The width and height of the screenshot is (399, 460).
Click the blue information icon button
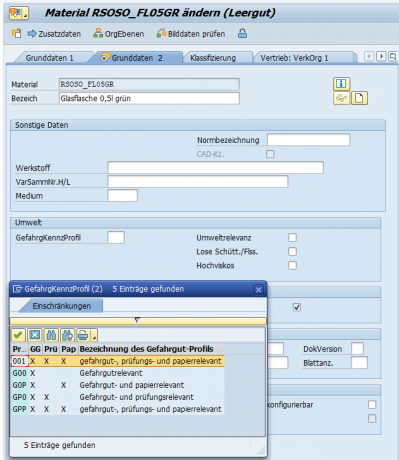(x=342, y=84)
